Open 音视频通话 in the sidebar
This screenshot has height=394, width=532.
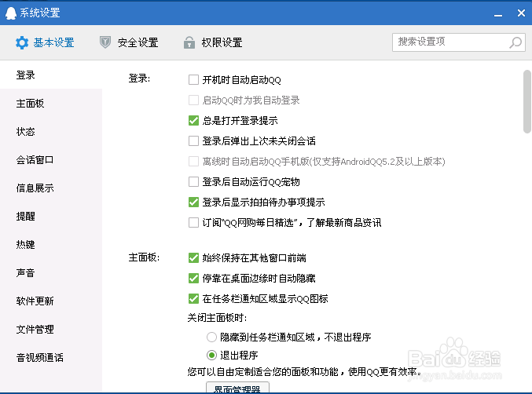coord(51,357)
